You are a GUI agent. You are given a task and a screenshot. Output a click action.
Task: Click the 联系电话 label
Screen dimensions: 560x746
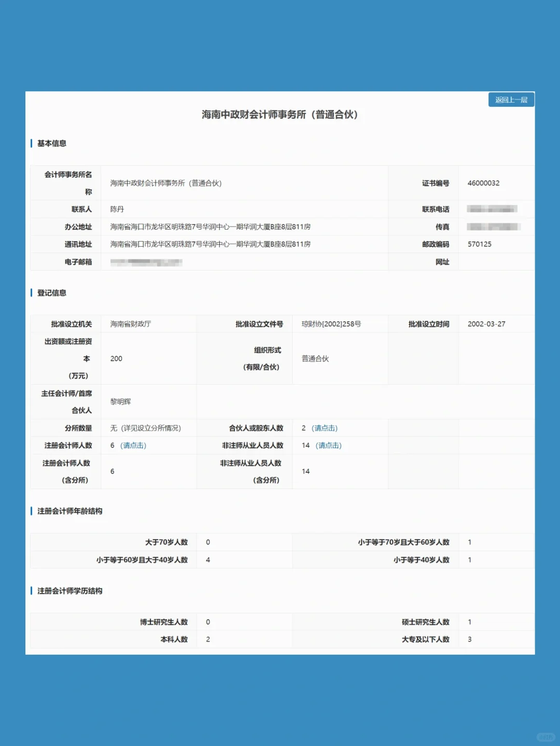pos(436,209)
